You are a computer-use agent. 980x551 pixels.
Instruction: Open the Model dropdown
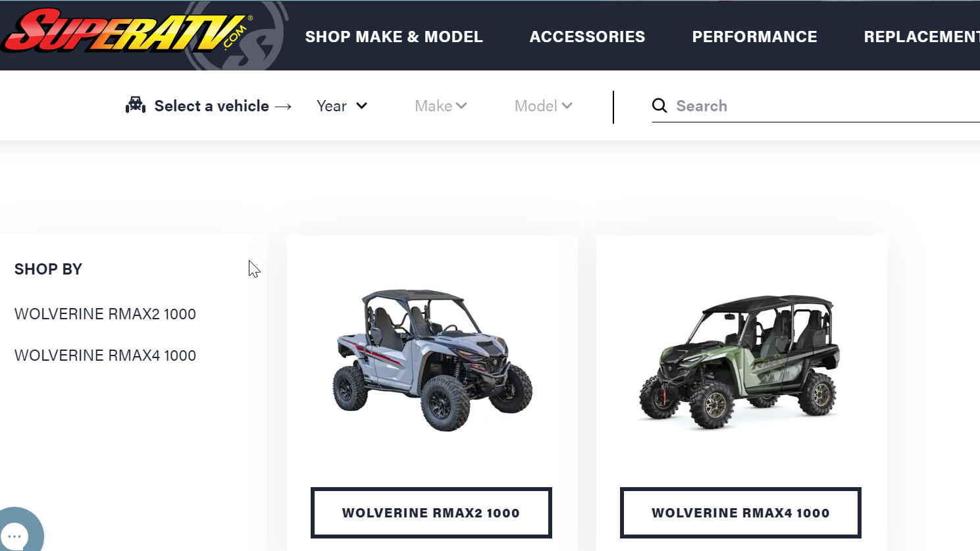[x=543, y=106]
